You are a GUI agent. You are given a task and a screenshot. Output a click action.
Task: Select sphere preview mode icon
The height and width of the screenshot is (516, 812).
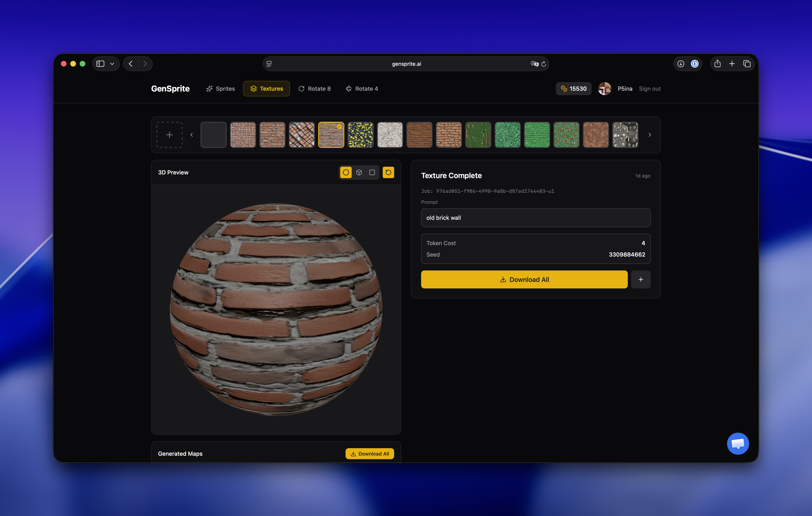[346, 172]
